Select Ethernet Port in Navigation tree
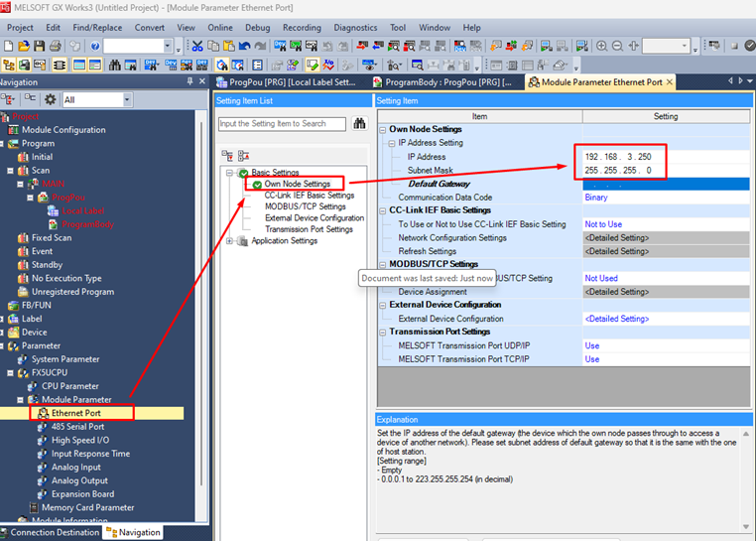 (76, 413)
